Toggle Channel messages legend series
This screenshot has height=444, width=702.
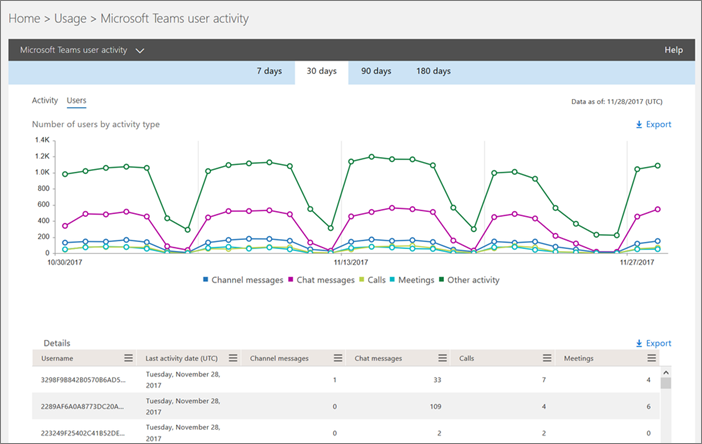pyautogui.click(x=243, y=280)
